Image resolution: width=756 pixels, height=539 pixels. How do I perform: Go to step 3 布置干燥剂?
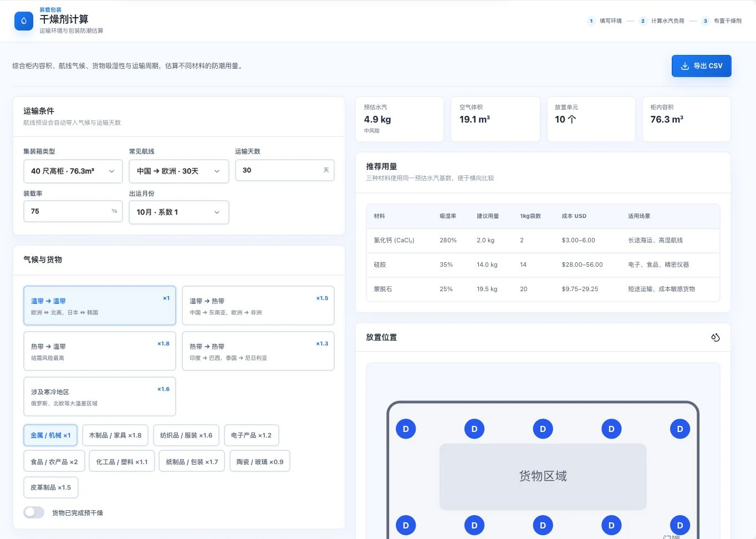click(722, 21)
